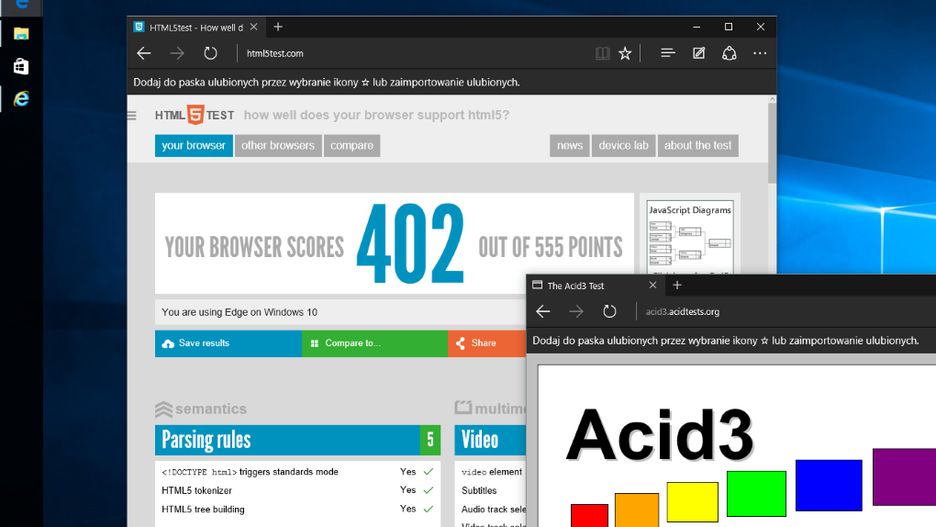Go forward in the HTML5test Edge window
Screen dimensions: 936x527
pos(177,53)
